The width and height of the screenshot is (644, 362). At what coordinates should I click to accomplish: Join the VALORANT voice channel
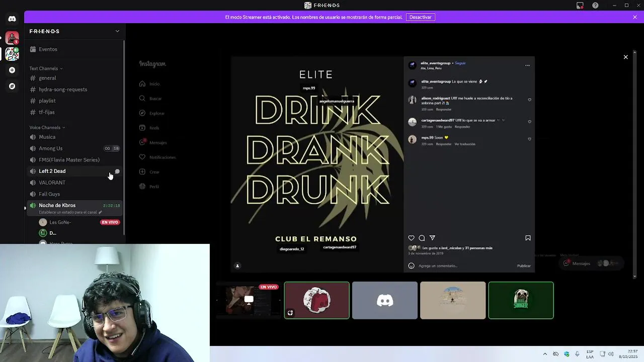click(x=74, y=183)
